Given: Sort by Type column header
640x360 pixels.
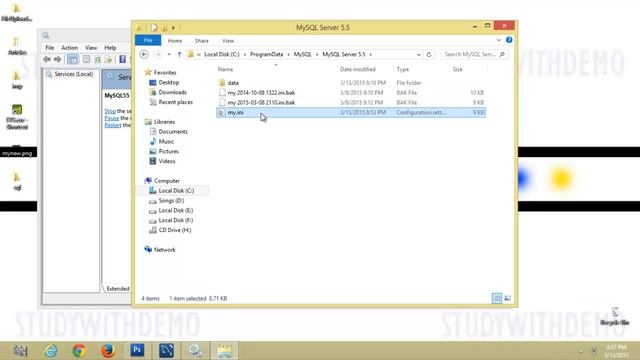Looking at the screenshot, I should 402,69.
